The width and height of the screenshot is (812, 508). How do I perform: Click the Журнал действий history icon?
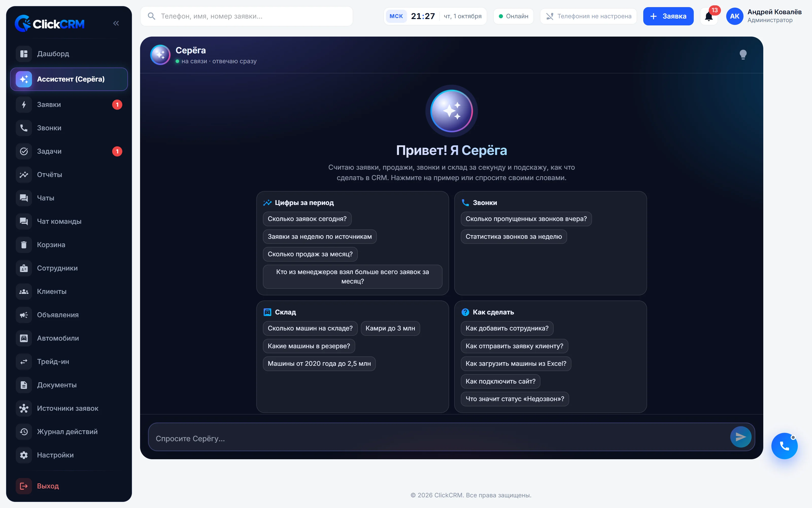(x=24, y=432)
